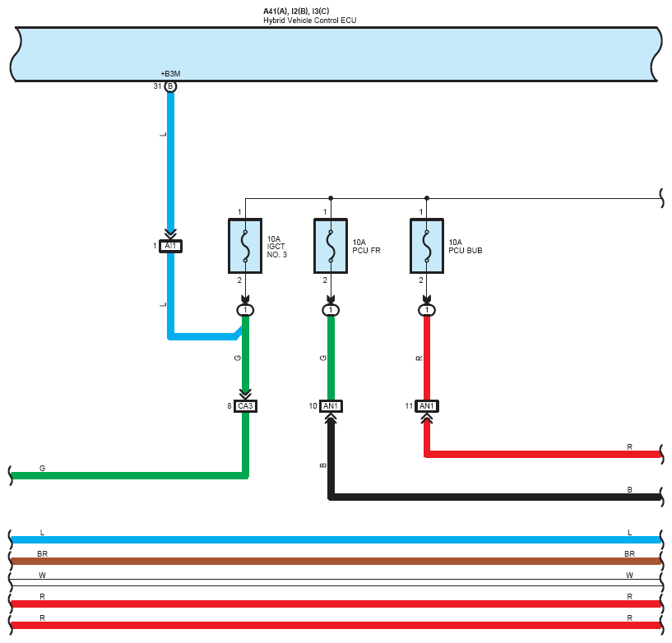Screen dimensions: 672x643
Task: Click the circled B terminal at pin 31
Action: [170, 86]
